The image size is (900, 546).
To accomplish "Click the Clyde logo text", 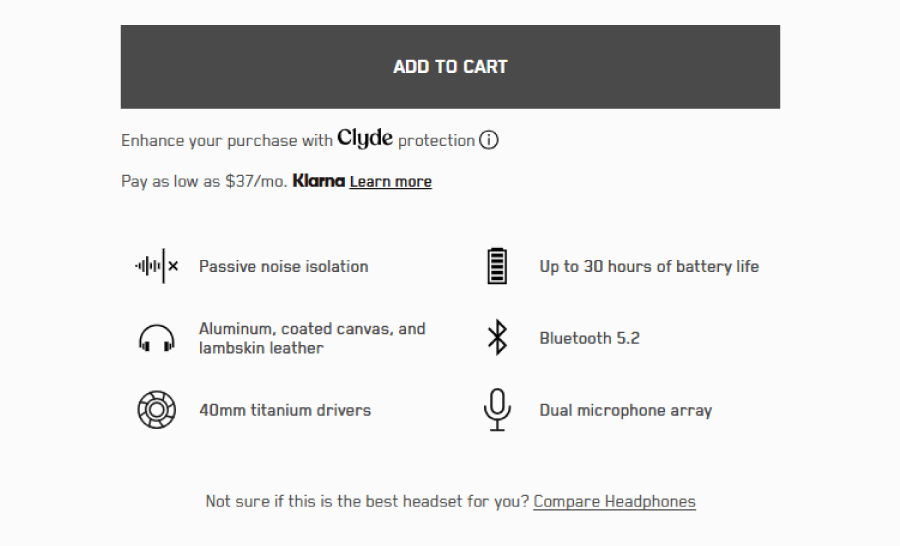I will (365, 139).
